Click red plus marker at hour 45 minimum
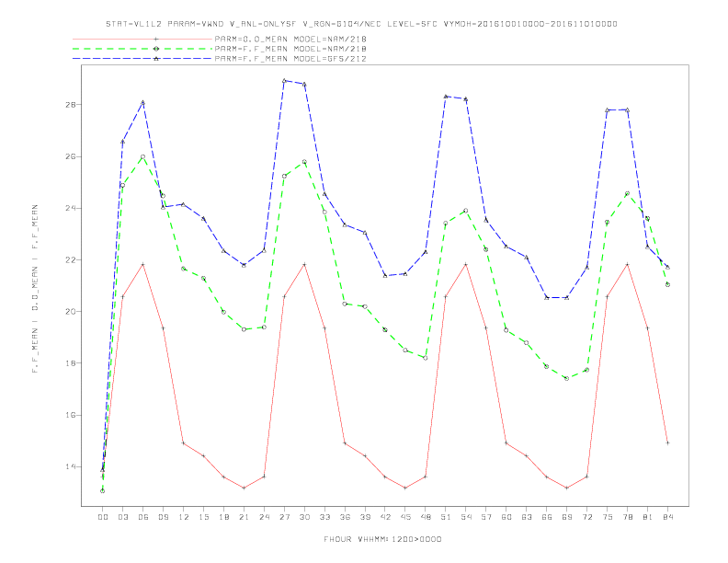Image resolution: width=728 pixels, height=563 pixels. [x=405, y=488]
